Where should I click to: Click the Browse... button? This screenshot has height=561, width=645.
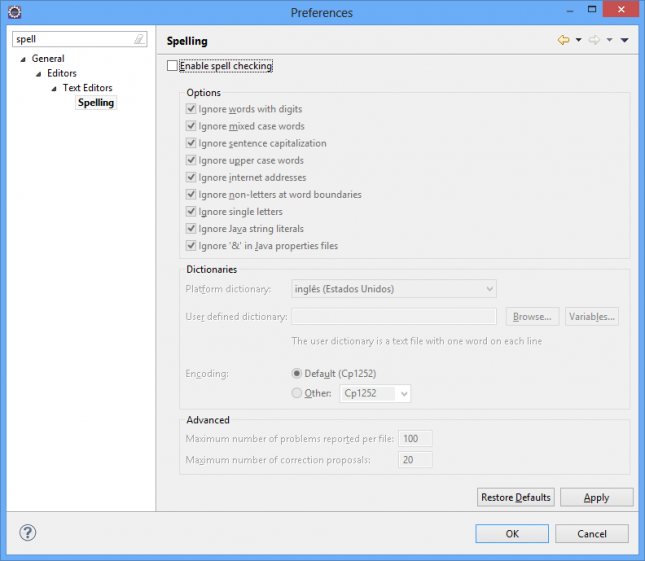[532, 316]
